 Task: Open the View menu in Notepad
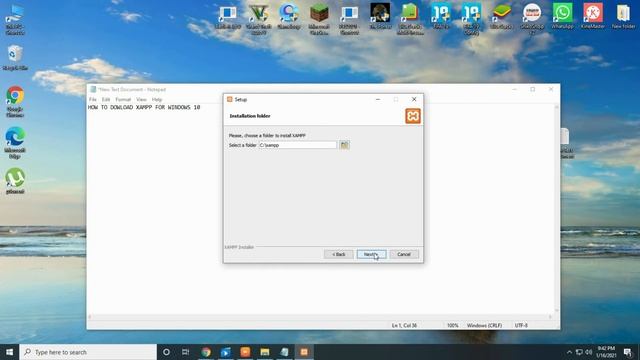[x=141, y=100]
